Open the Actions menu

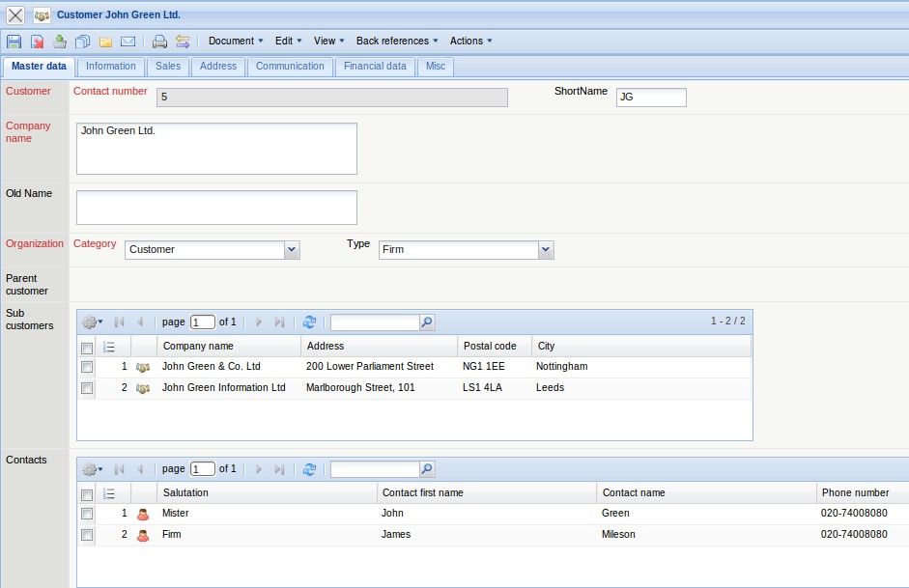click(x=470, y=41)
